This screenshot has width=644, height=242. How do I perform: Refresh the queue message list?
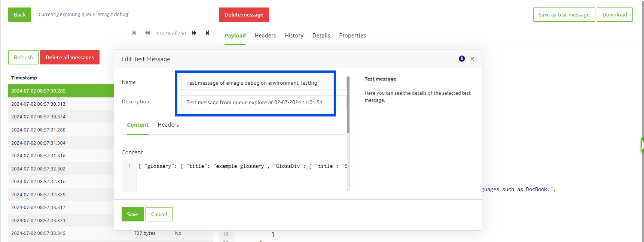click(x=23, y=57)
